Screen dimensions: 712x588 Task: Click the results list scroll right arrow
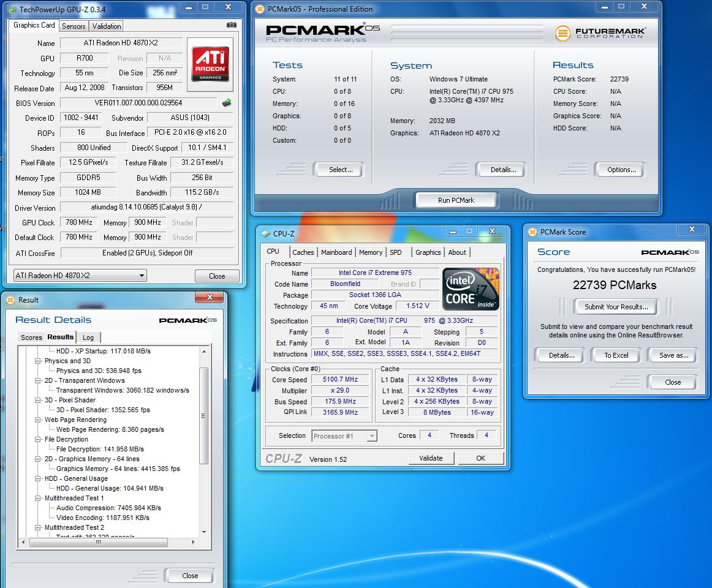click(x=194, y=543)
